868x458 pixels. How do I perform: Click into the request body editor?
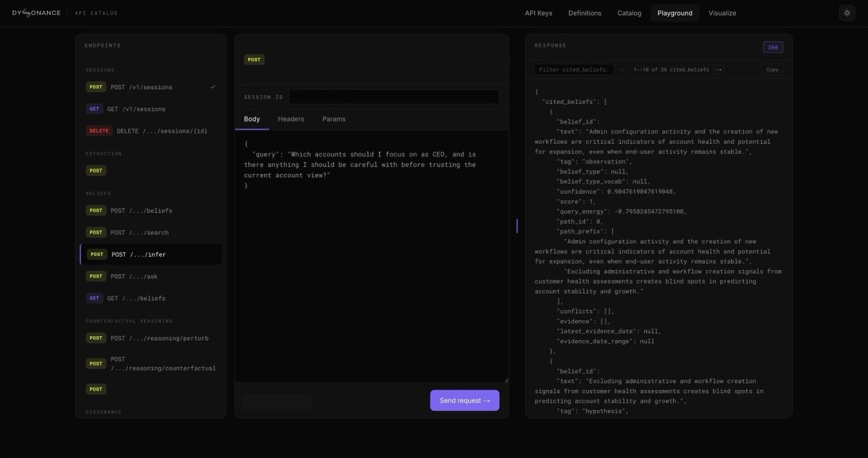(371, 256)
